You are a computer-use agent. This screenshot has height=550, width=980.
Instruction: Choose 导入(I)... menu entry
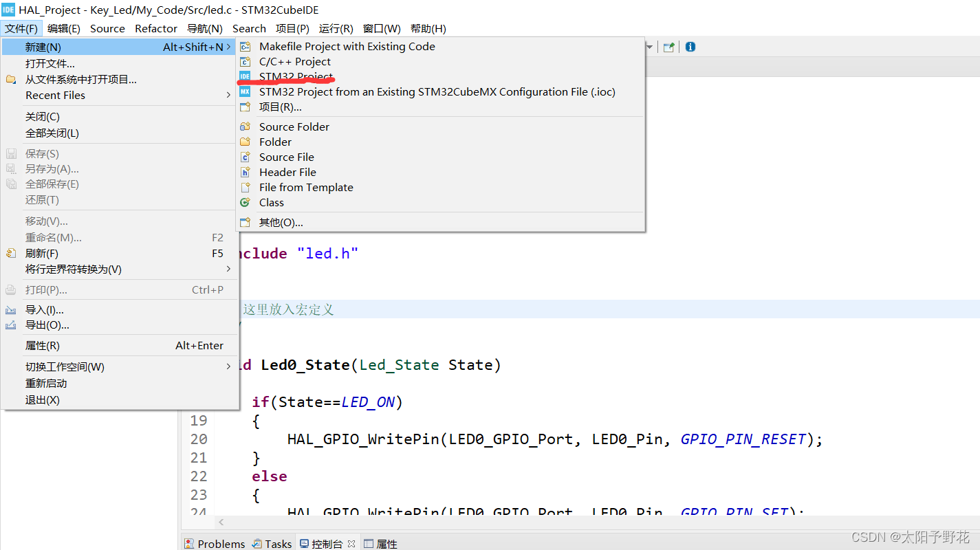[x=120, y=310]
